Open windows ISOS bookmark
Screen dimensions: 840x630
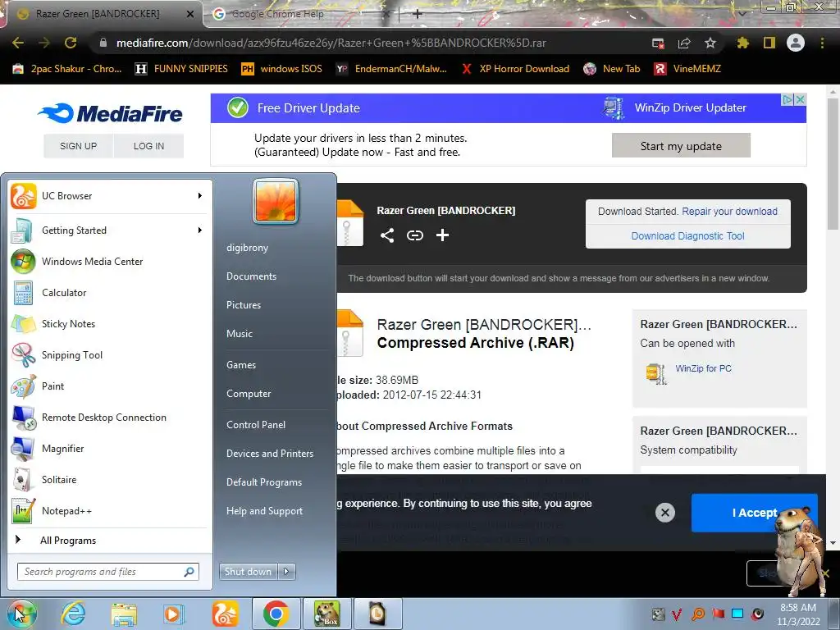pyautogui.click(x=282, y=69)
